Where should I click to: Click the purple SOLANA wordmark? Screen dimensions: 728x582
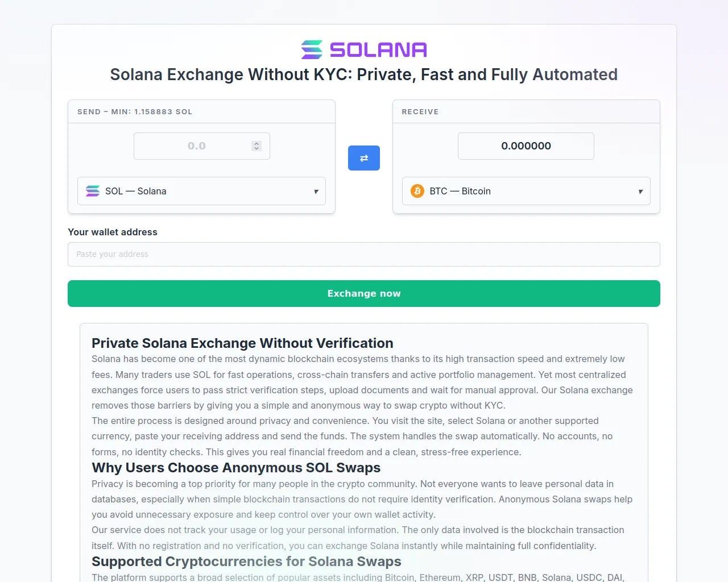click(x=378, y=50)
